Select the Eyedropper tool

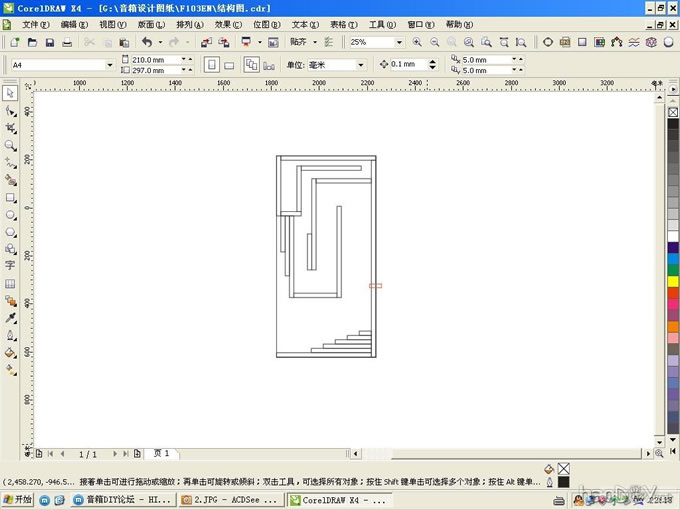[x=11, y=318]
